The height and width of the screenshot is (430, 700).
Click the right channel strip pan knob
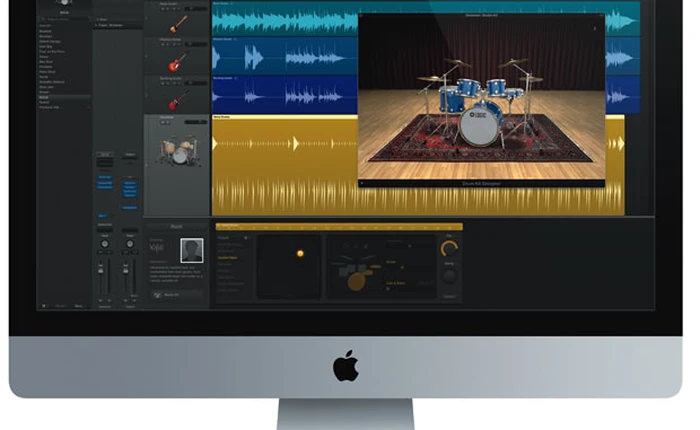[x=130, y=244]
